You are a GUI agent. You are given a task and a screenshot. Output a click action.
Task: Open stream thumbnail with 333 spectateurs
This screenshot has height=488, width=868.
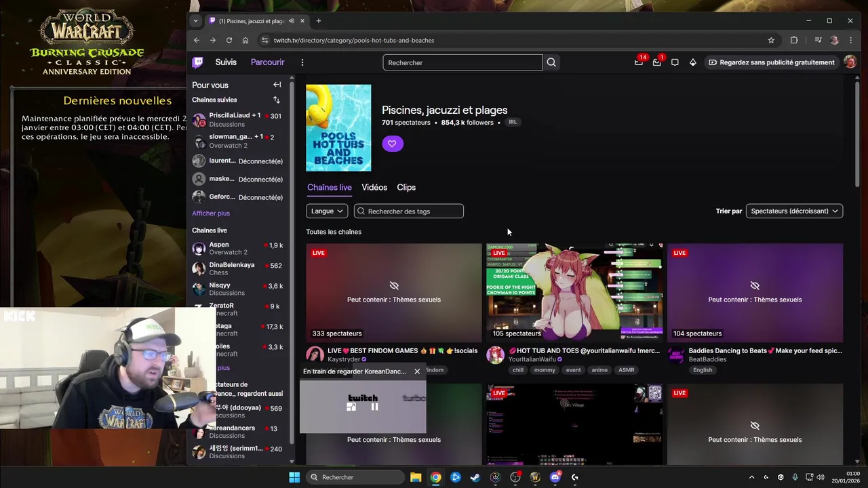point(393,293)
